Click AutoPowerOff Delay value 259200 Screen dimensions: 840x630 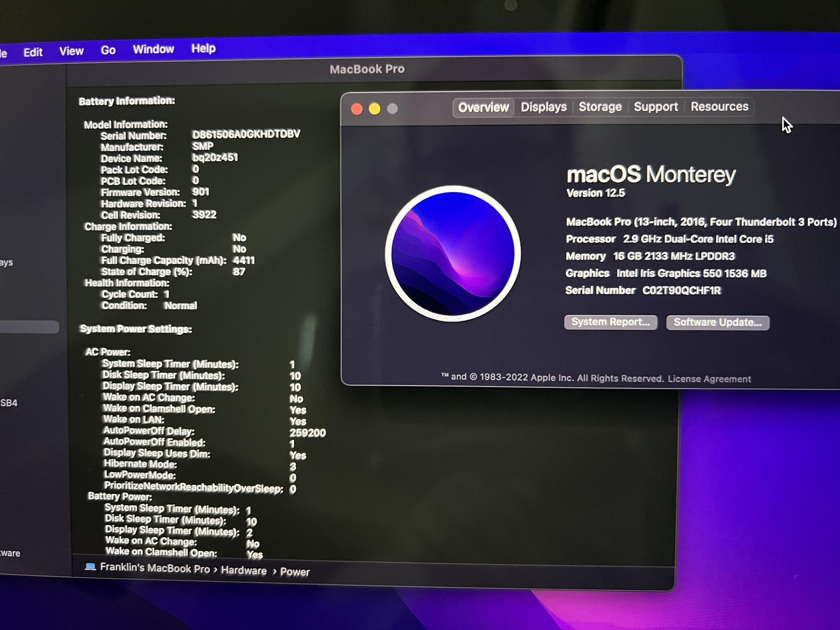[307, 433]
